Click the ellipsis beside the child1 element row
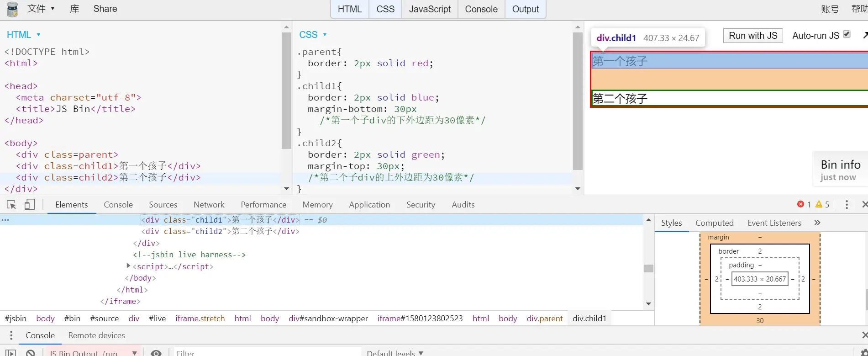 tap(5, 220)
